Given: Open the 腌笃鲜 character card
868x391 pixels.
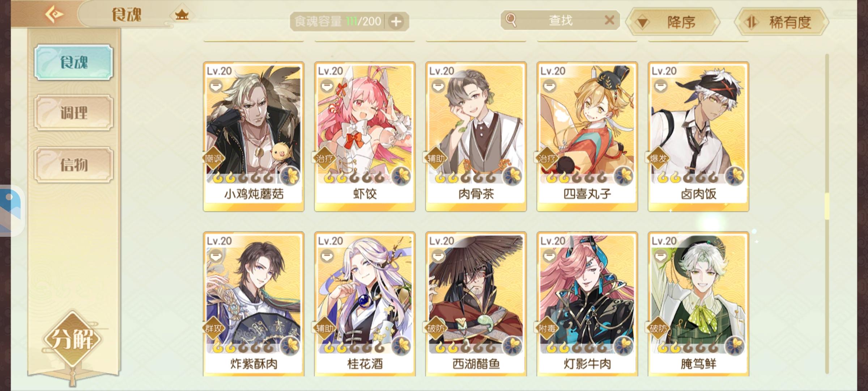Looking at the screenshot, I should pos(698,304).
